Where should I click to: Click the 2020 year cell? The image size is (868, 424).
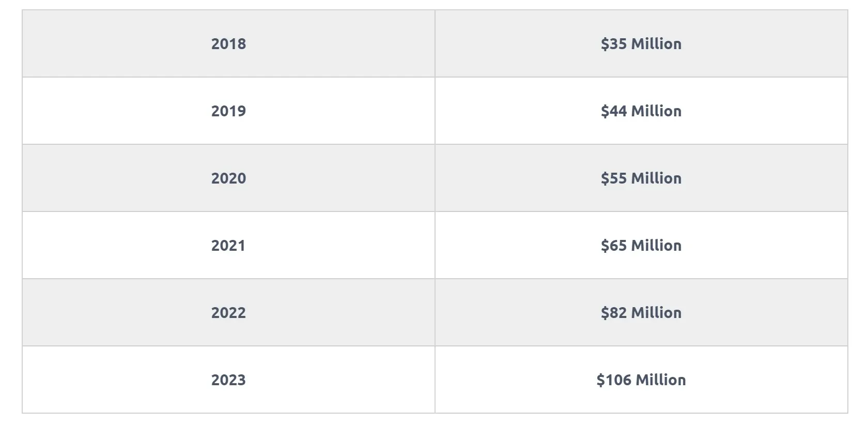[x=228, y=178]
